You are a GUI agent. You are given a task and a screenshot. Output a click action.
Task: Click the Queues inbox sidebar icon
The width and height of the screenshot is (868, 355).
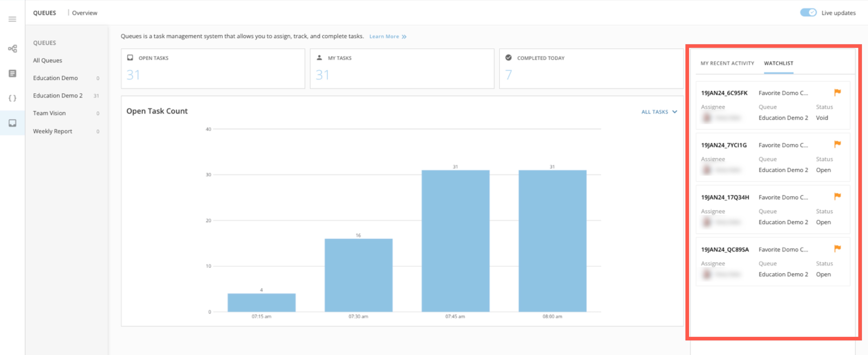[13, 123]
